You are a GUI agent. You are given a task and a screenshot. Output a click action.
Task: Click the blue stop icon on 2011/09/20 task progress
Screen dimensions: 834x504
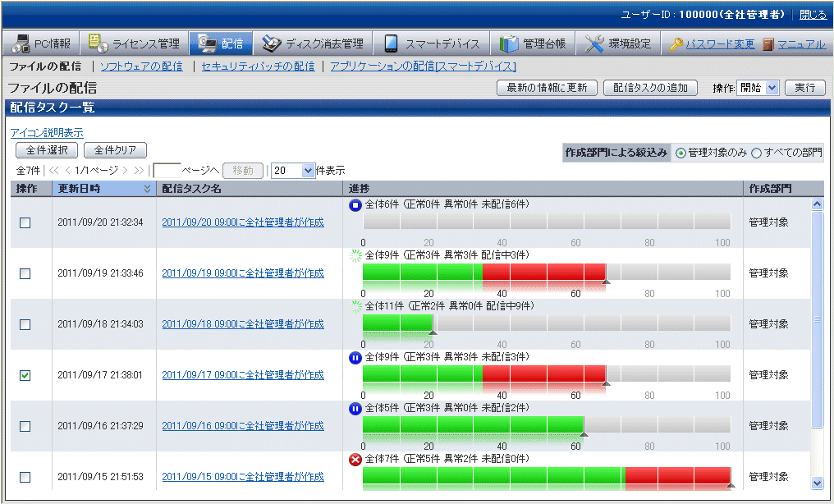[355, 205]
